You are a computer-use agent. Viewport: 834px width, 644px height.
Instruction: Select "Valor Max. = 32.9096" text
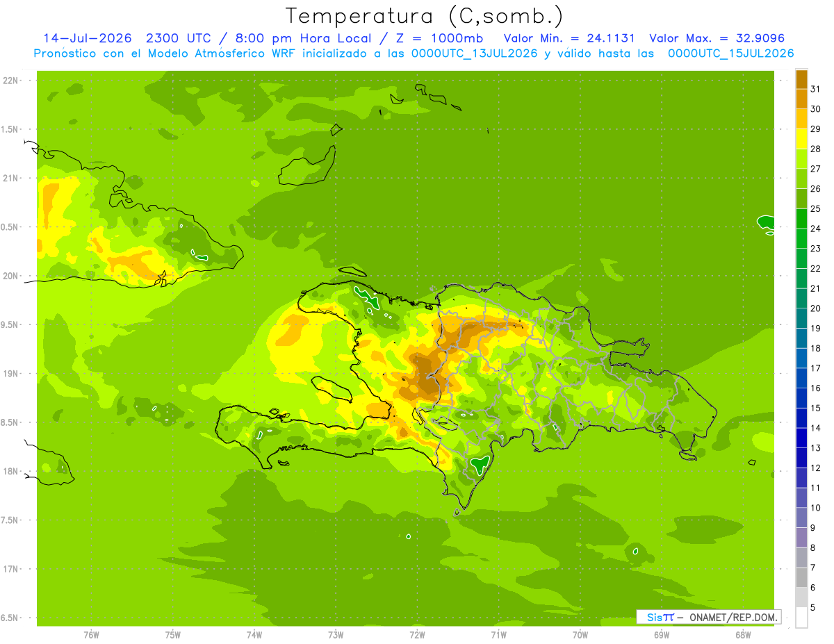point(716,38)
